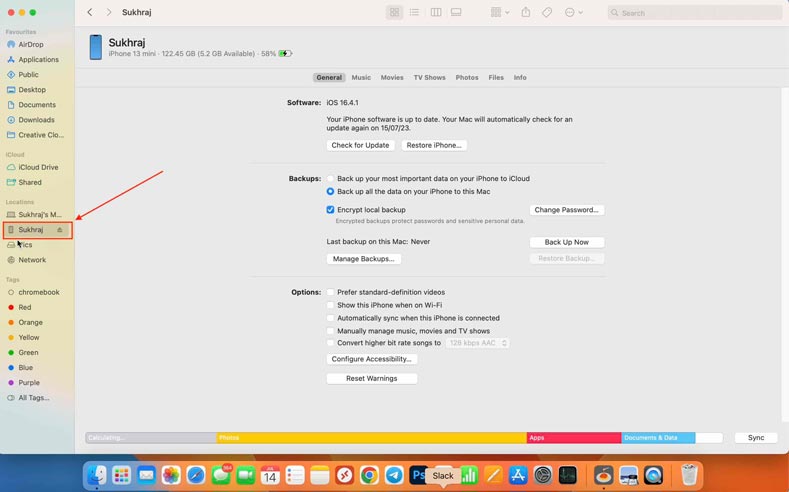Open Calendar from the Dock
Screen dimensions: 789x492
[x=270, y=475]
